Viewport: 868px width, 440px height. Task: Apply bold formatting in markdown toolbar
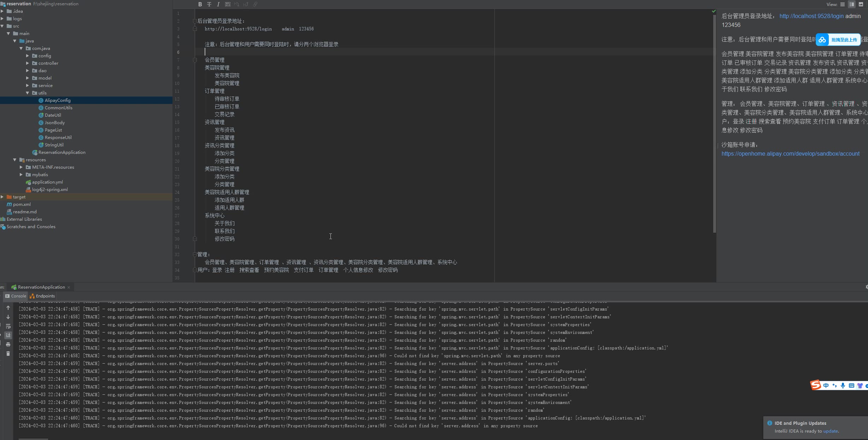point(200,4)
